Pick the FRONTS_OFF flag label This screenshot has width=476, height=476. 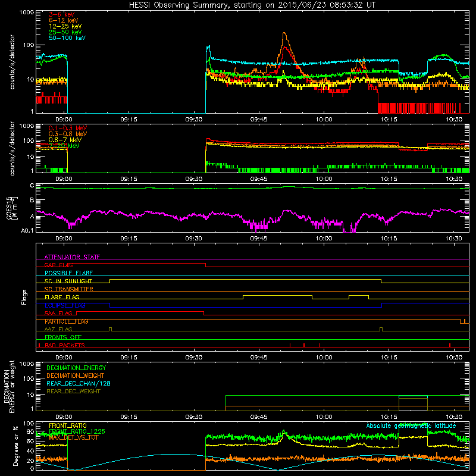click(63, 337)
